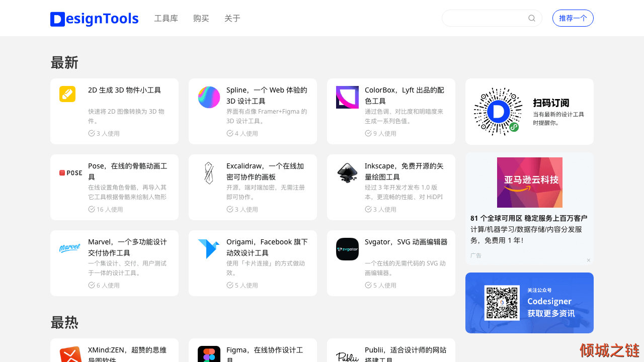This screenshot has height=362, width=644.
Task: Open the Publii 适合设计师的网站 title
Action: 406,354
